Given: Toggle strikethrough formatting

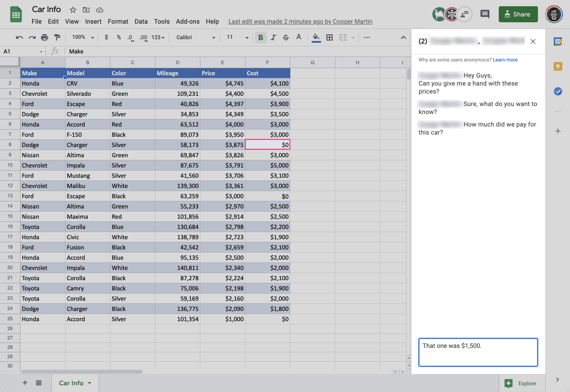Looking at the screenshot, I should tap(285, 37).
